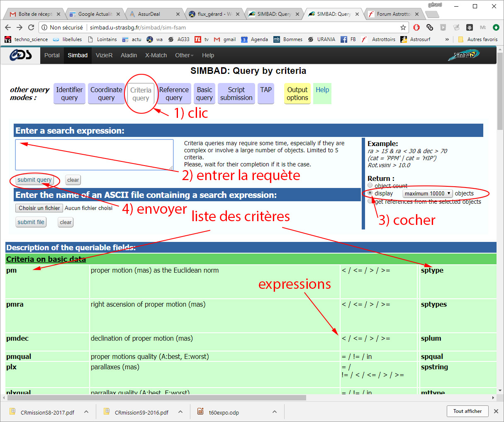Switch to Boîte de réception Gmail tab
This screenshot has height=422, width=504.
click(x=35, y=14)
